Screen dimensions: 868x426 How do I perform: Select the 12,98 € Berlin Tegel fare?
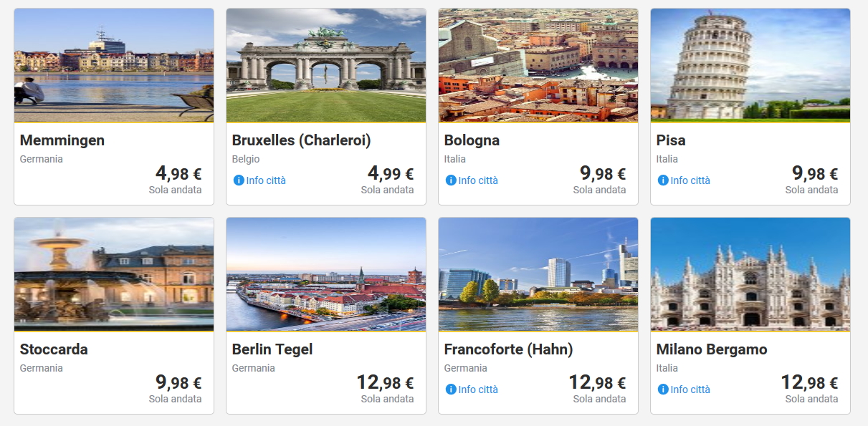tap(385, 383)
